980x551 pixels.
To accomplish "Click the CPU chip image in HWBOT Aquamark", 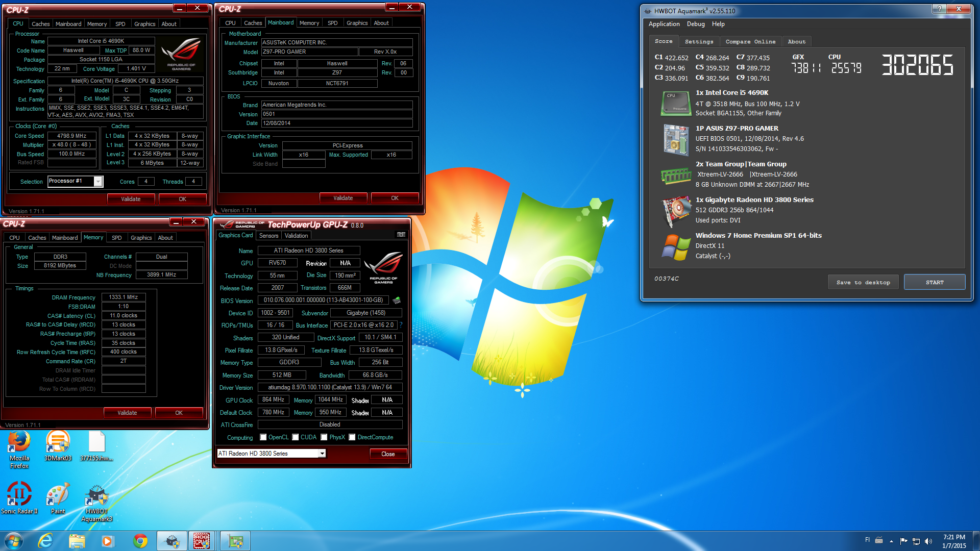I will pyautogui.click(x=676, y=104).
